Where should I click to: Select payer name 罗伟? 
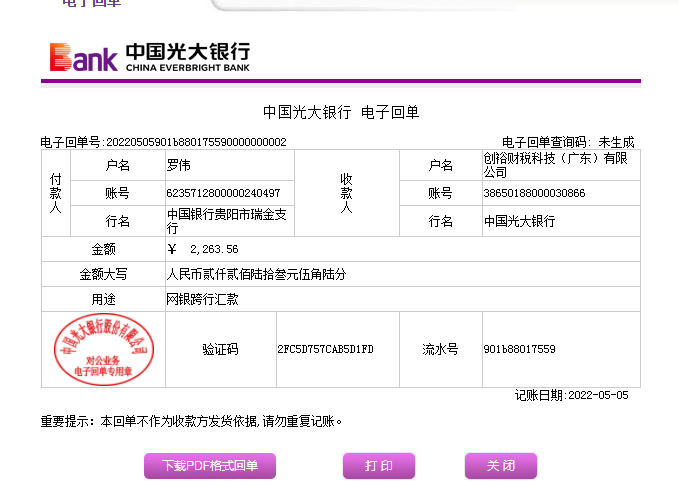178,165
